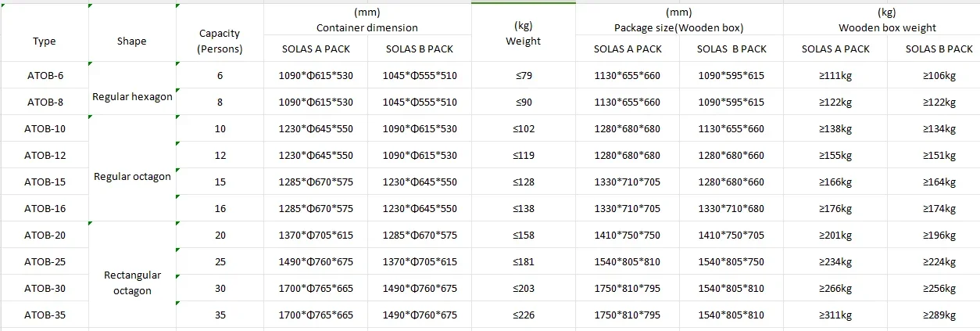Select the 1410*750*705 package size cell
The width and height of the screenshot is (980, 331).
731,236
